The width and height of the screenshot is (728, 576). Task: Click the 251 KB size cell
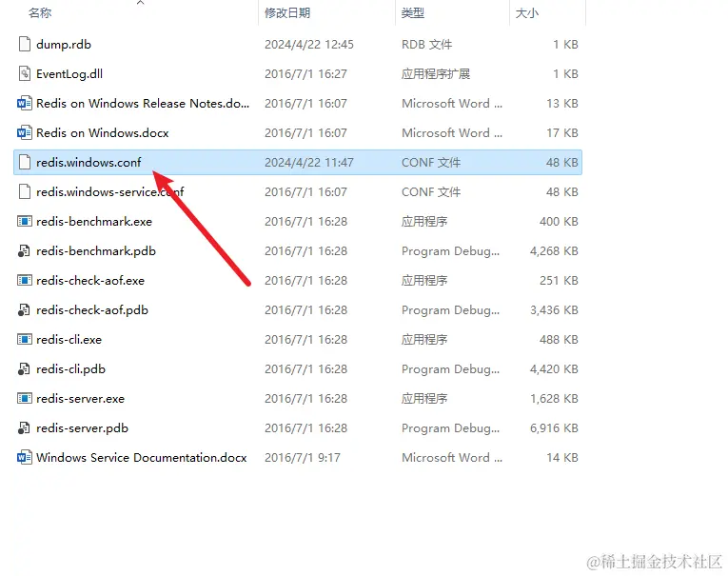pos(559,280)
